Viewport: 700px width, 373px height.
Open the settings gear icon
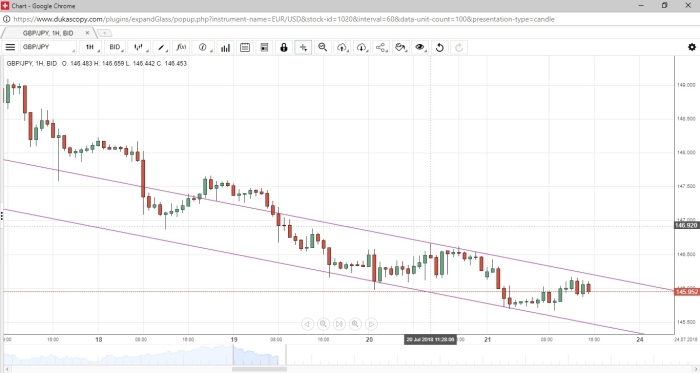pos(692,47)
